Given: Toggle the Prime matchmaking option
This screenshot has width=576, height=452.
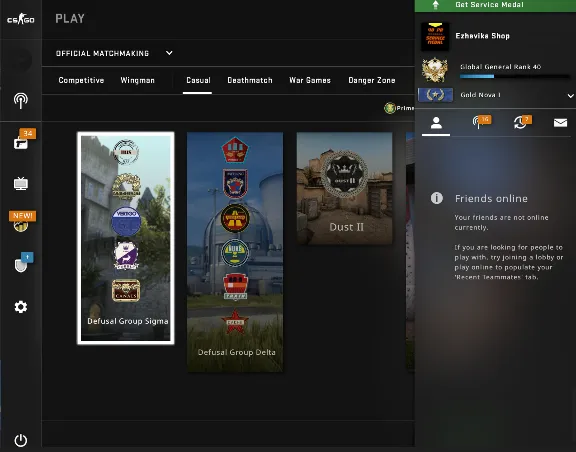Looking at the screenshot, I should (x=399, y=108).
